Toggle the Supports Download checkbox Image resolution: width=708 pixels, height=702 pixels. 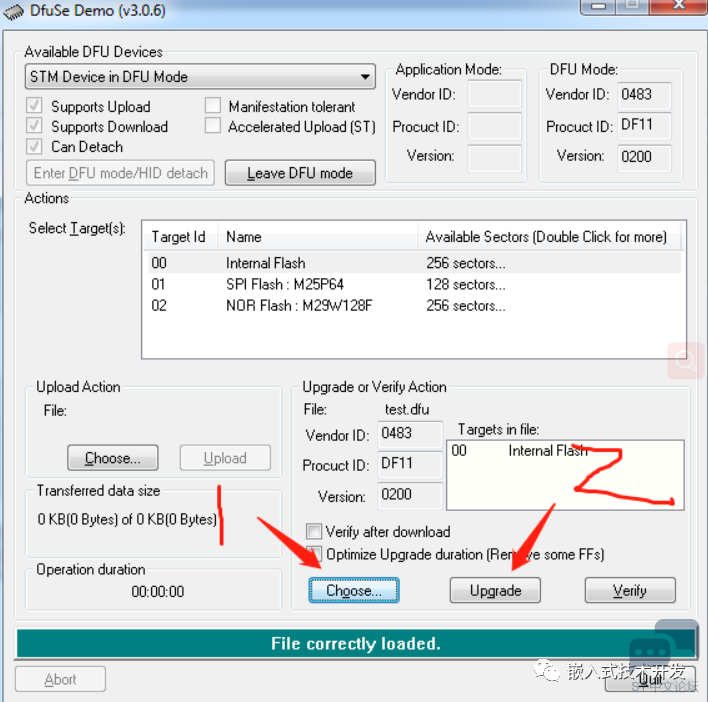34,126
